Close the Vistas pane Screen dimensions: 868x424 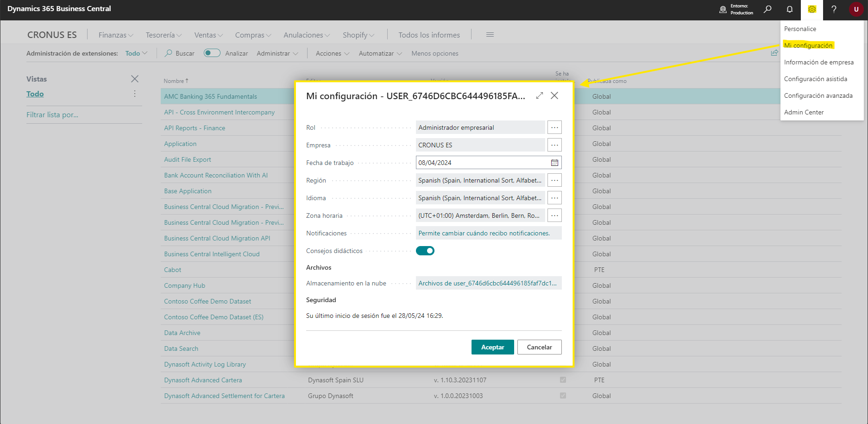[x=135, y=79]
